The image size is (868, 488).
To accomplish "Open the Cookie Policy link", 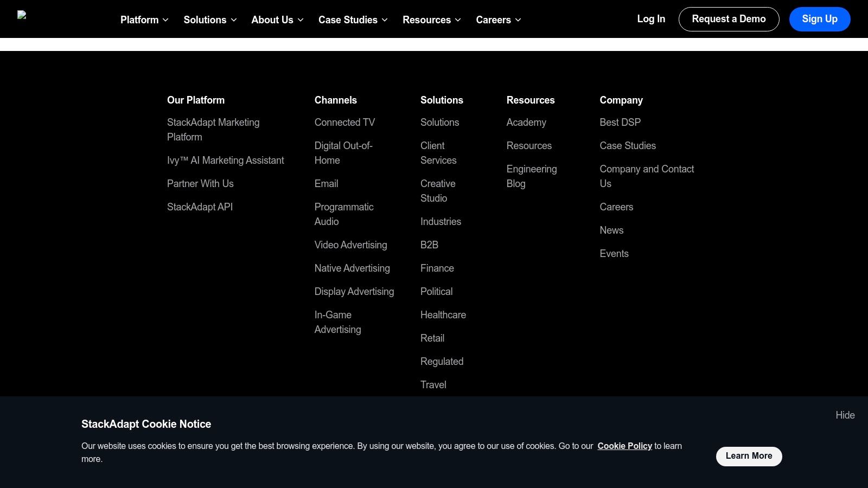I will coord(624,446).
